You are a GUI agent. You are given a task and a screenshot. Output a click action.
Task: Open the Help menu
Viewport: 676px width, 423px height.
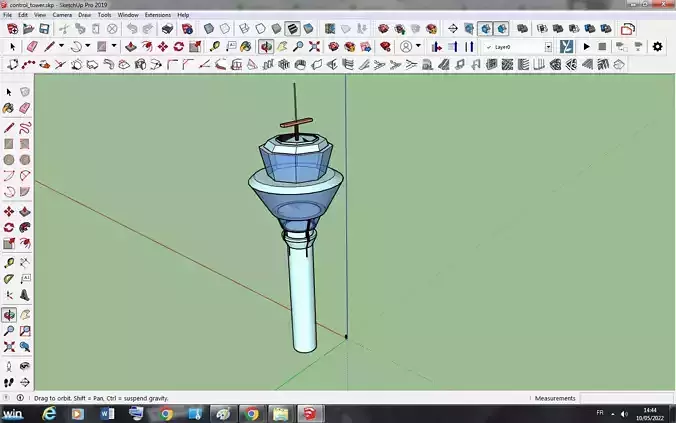[x=183, y=15]
